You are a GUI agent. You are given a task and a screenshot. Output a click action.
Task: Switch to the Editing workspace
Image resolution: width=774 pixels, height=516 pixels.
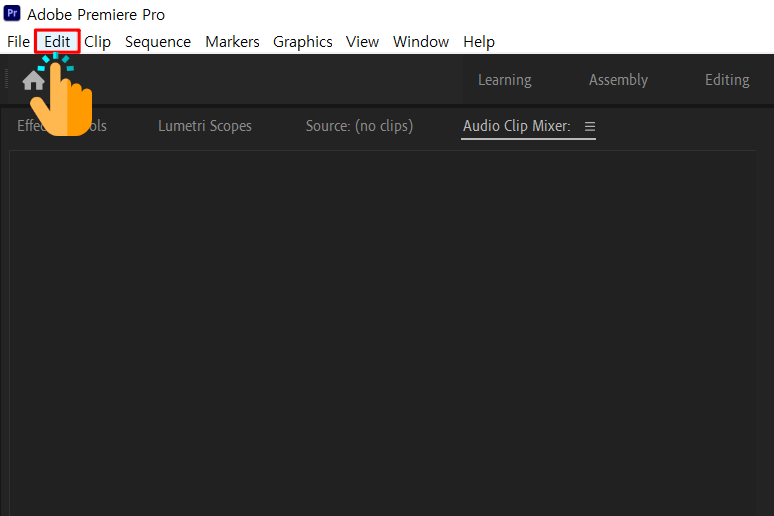coord(727,80)
